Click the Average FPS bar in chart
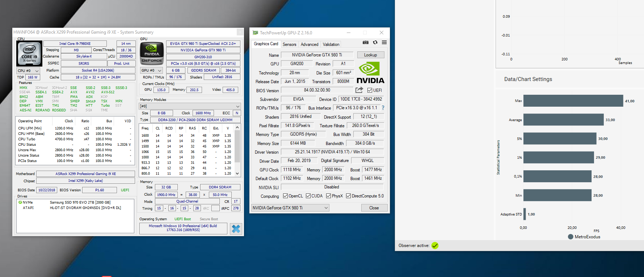Image resolution: width=644 pixels, height=277 pixels. tap(564, 120)
